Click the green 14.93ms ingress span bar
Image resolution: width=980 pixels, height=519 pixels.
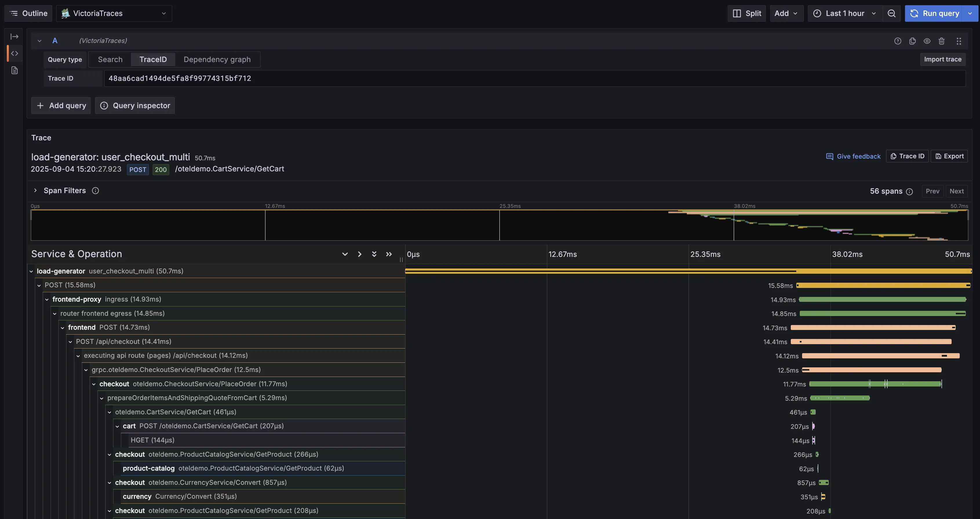pos(883,299)
